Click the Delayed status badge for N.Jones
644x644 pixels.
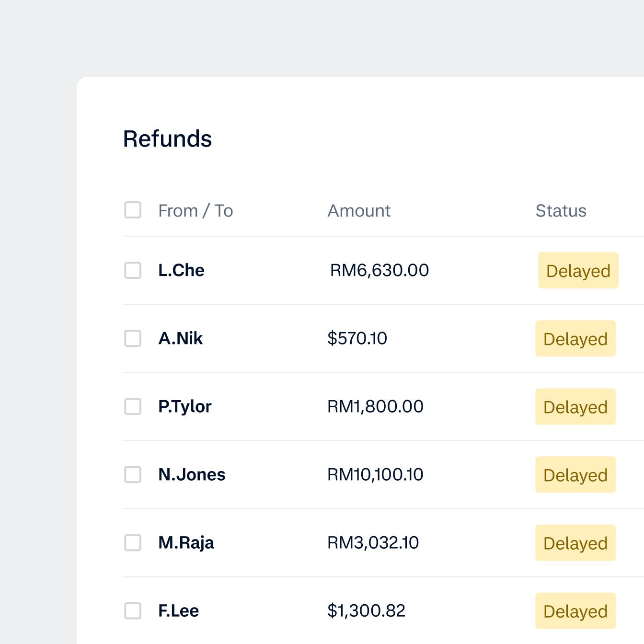tap(575, 474)
